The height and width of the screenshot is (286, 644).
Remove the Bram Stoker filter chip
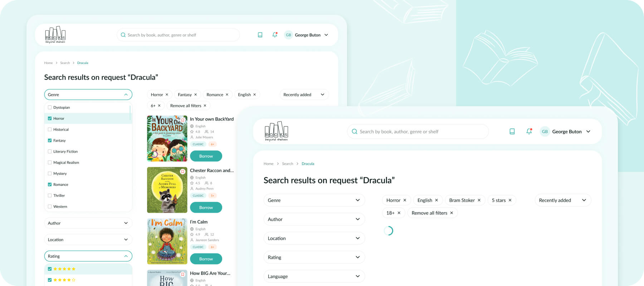479,200
